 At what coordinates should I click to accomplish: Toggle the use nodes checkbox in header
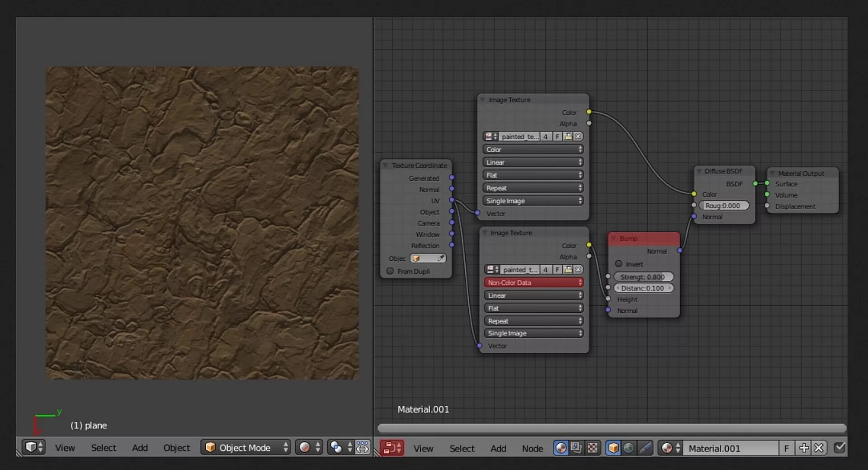[840, 448]
